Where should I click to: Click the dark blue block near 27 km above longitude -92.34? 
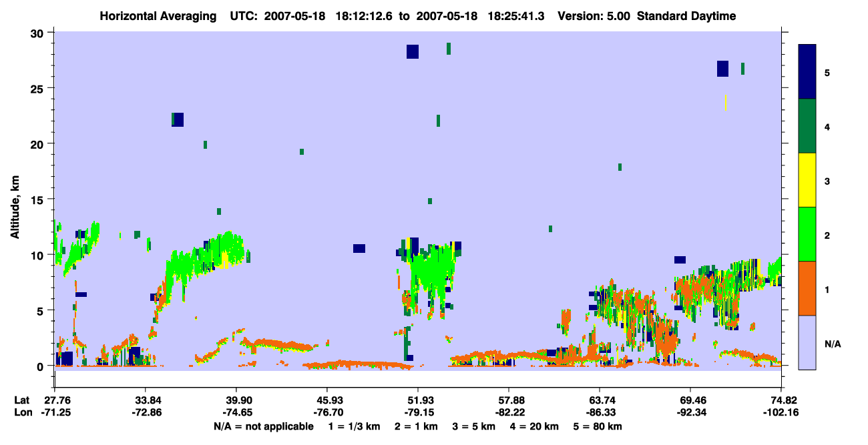tap(722, 69)
